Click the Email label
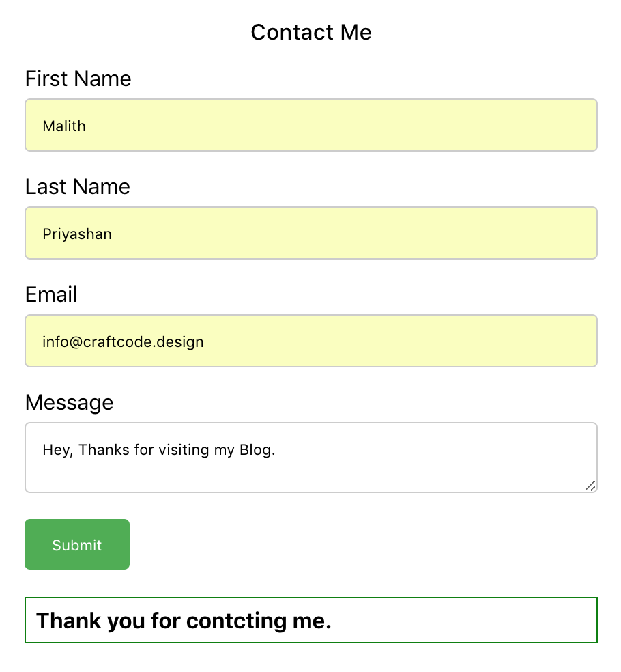621x672 pixels. pyautogui.click(x=51, y=294)
